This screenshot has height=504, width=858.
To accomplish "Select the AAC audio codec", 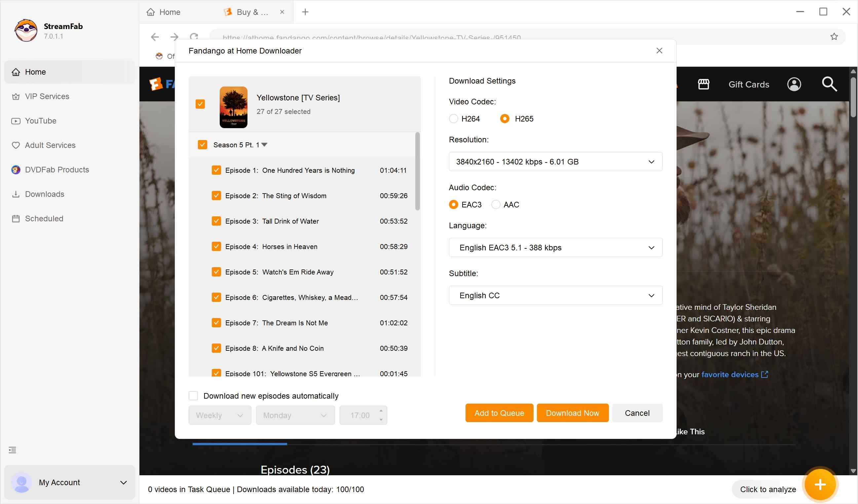I will 496,204.
